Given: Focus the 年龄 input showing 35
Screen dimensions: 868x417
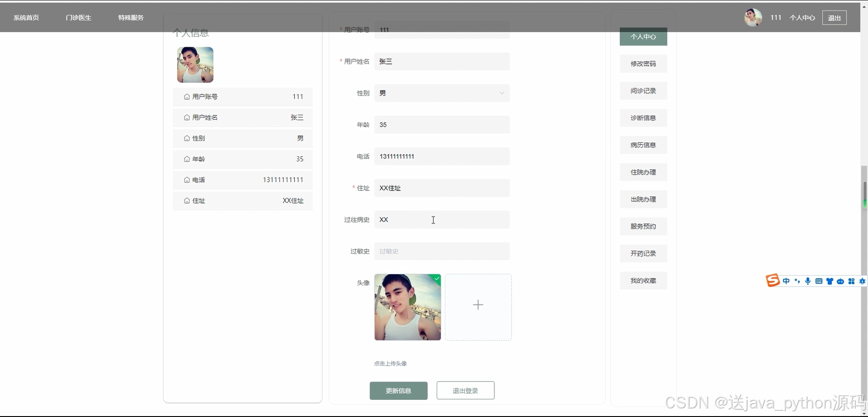Looking at the screenshot, I should (x=442, y=125).
